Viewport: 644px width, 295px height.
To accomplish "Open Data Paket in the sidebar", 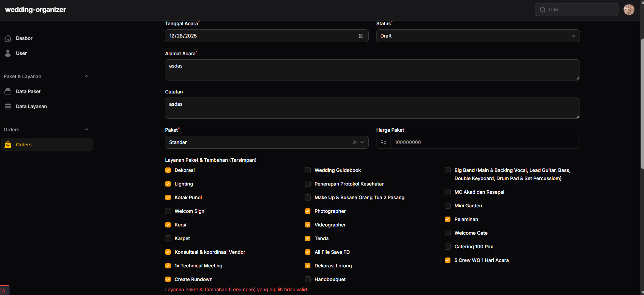I will tap(47, 91).
